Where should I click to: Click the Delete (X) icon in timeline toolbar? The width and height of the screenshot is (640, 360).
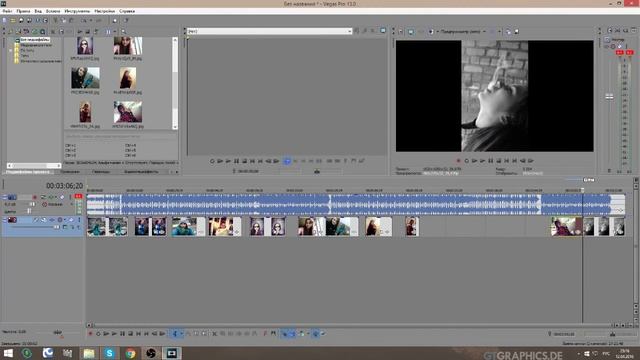tap(214, 334)
